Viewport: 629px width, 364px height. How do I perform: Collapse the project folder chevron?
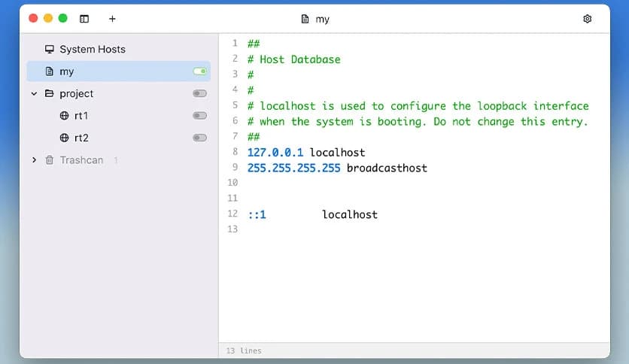(x=34, y=94)
